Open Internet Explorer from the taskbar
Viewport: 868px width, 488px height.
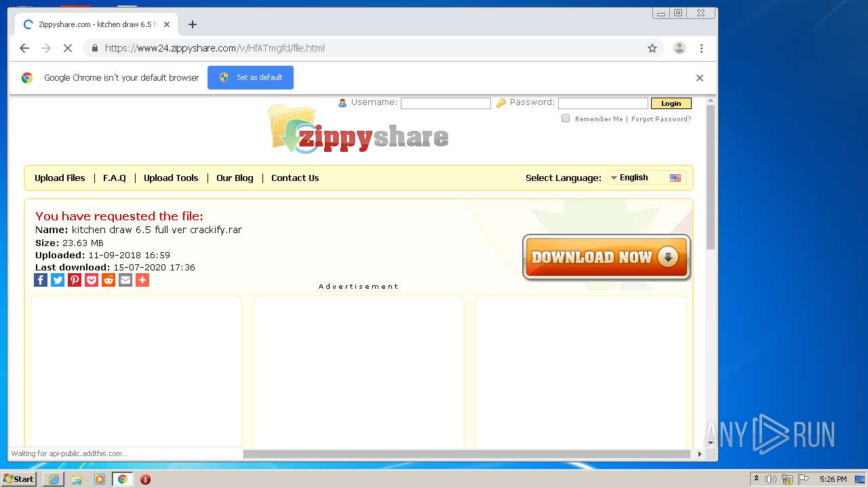pos(54,479)
